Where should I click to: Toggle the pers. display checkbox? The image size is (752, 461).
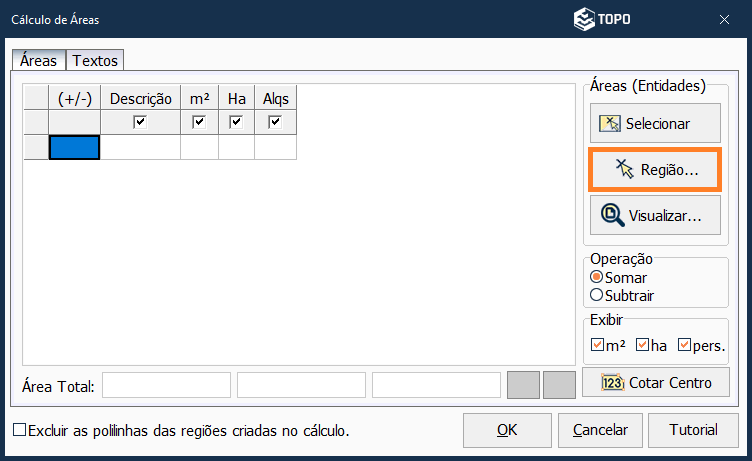(684, 345)
